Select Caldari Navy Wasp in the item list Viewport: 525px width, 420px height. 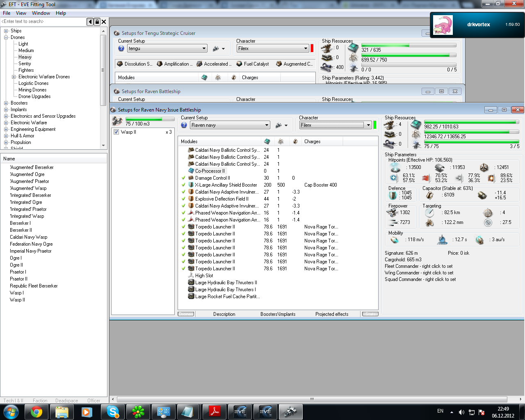coord(29,237)
